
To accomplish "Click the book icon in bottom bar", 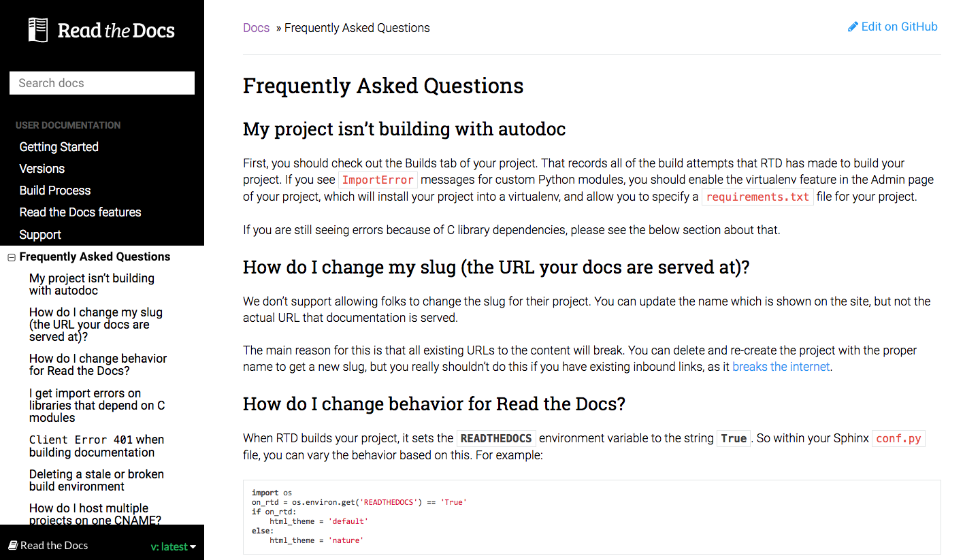I will tap(12, 545).
